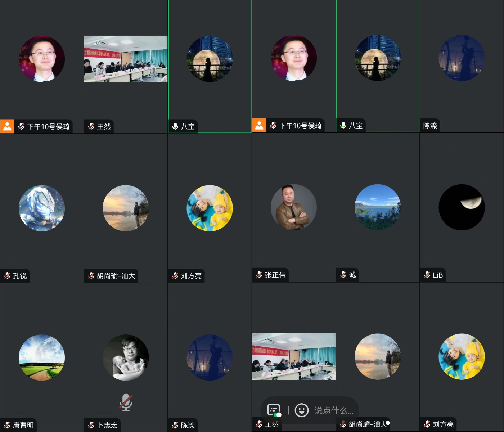Screen dimensions: 504x432
Task: Select LiB's crescent moon avatar
Action: pos(462,207)
